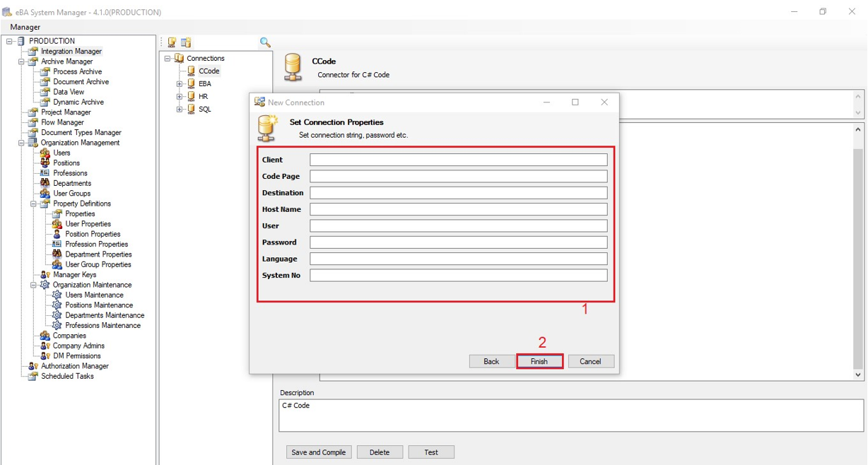The height and width of the screenshot is (465, 868).
Task: Expand the SQL connection node
Action: tap(180, 110)
